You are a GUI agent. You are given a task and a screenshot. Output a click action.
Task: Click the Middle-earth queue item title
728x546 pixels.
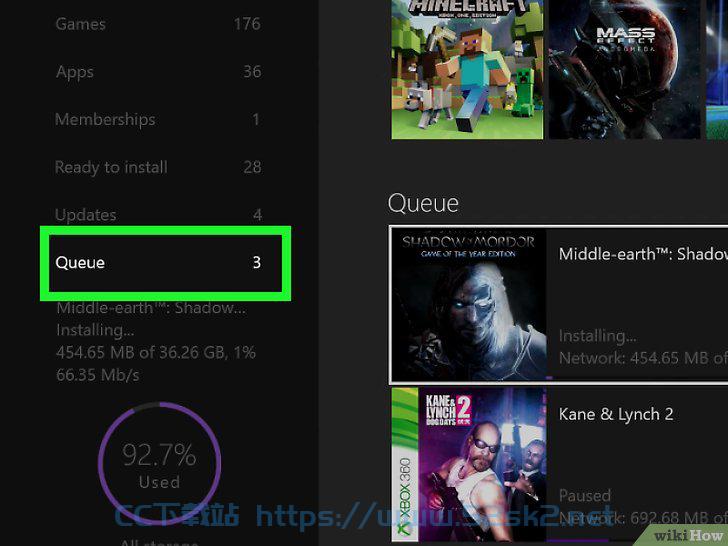click(x=643, y=254)
